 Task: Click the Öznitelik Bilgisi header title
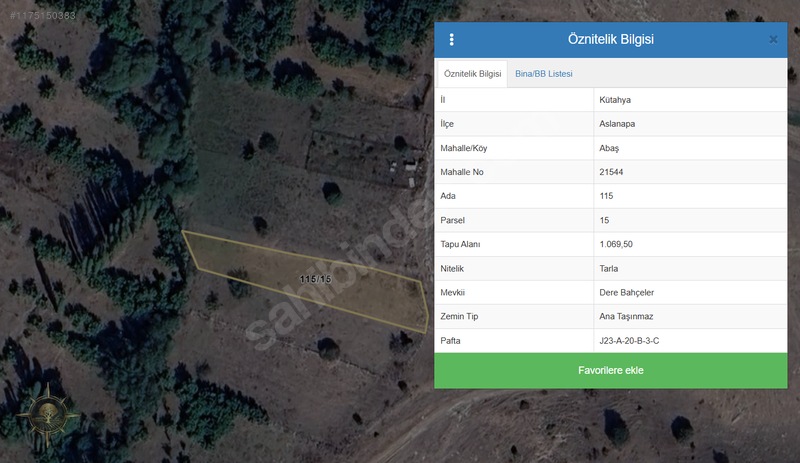click(x=610, y=40)
